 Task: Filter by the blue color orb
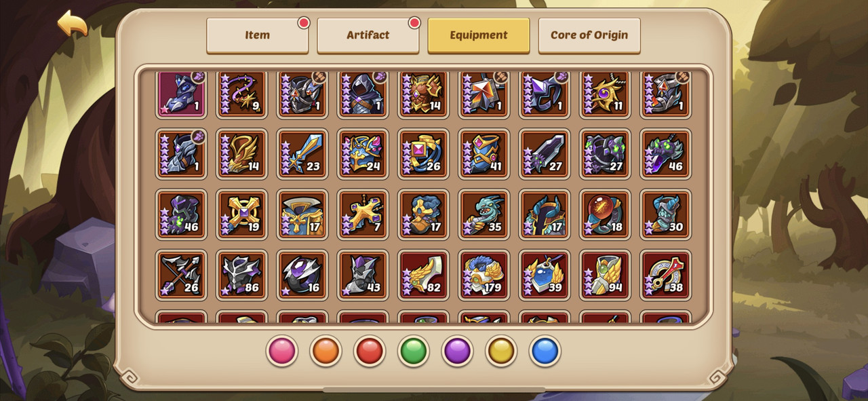pos(545,351)
